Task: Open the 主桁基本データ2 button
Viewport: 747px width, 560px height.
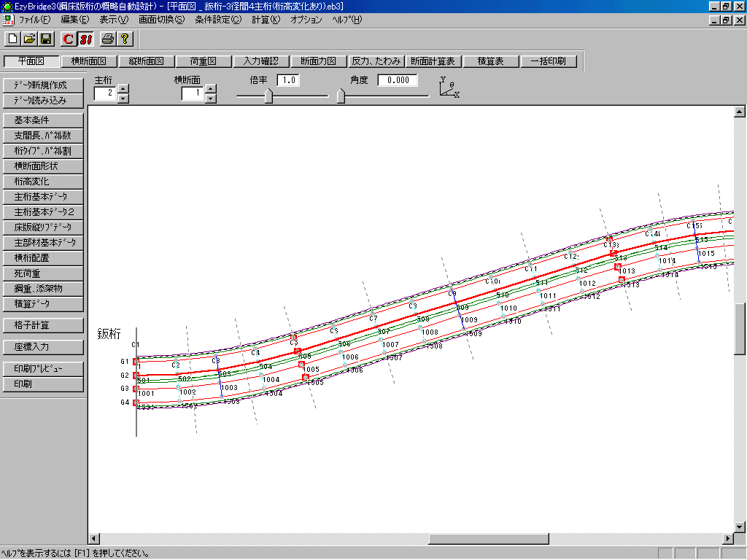Action: point(43,212)
